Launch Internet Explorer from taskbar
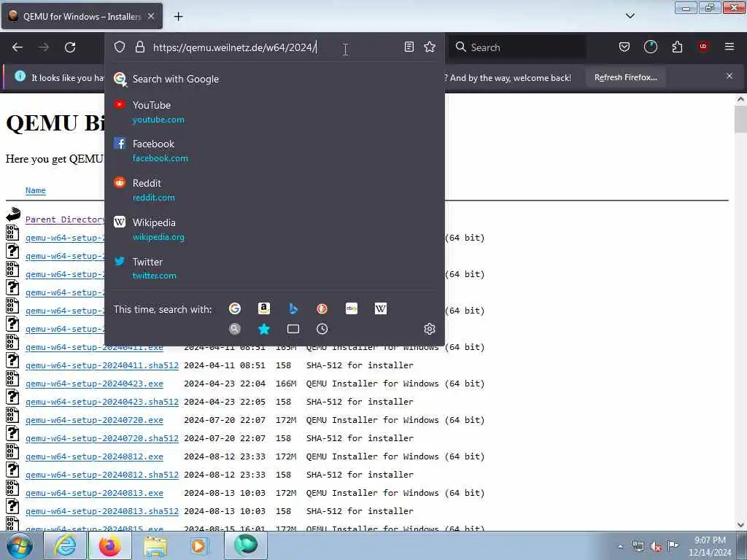Screen dimensions: 747x560 click(65, 545)
